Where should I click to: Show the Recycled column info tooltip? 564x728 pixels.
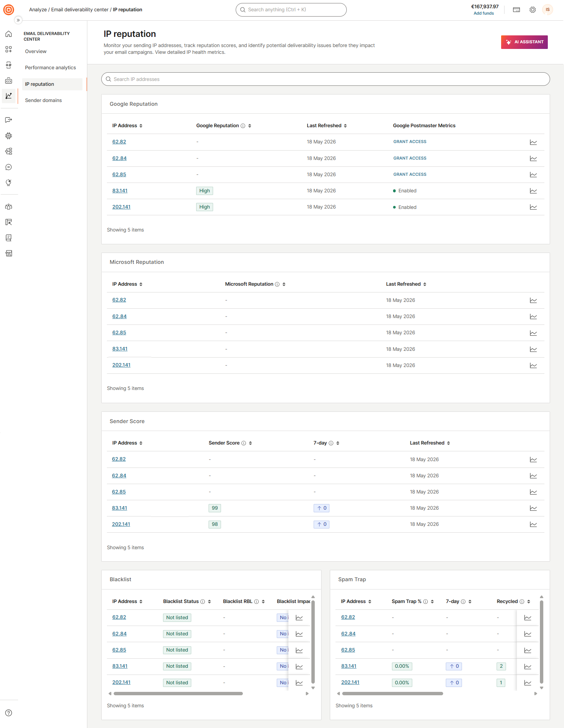522,602
